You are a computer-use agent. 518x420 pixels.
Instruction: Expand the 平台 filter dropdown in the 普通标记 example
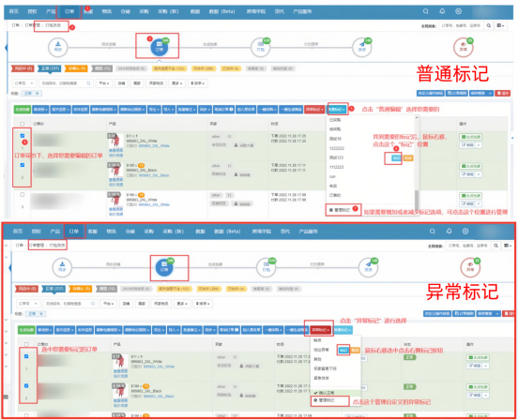[104, 83]
